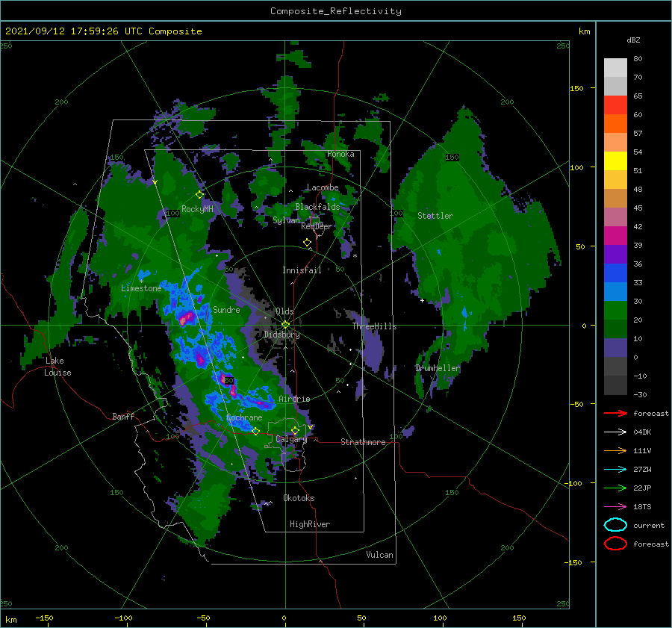This screenshot has height=628, width=672.
Task: Select the bright green 20-30 dBZ swatch
Action: pyautogui.click(x=615, y=310)
